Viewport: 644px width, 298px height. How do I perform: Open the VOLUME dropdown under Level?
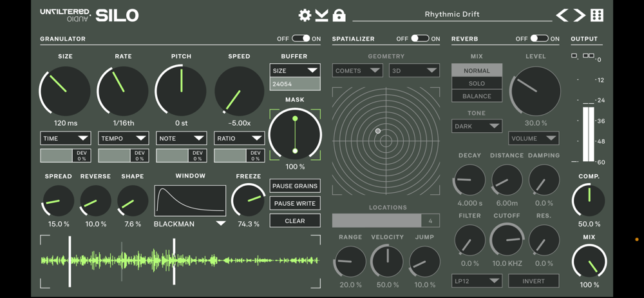[533, 138]
